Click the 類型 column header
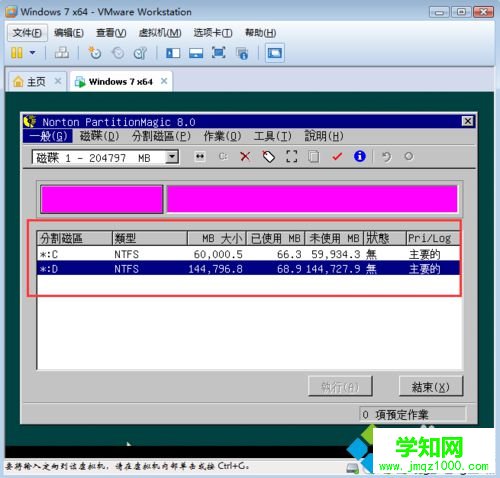500x478 pixels. point(150,238)
